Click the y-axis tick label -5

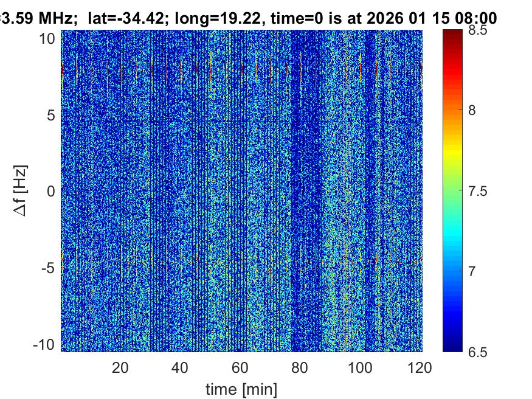(49, 268)
